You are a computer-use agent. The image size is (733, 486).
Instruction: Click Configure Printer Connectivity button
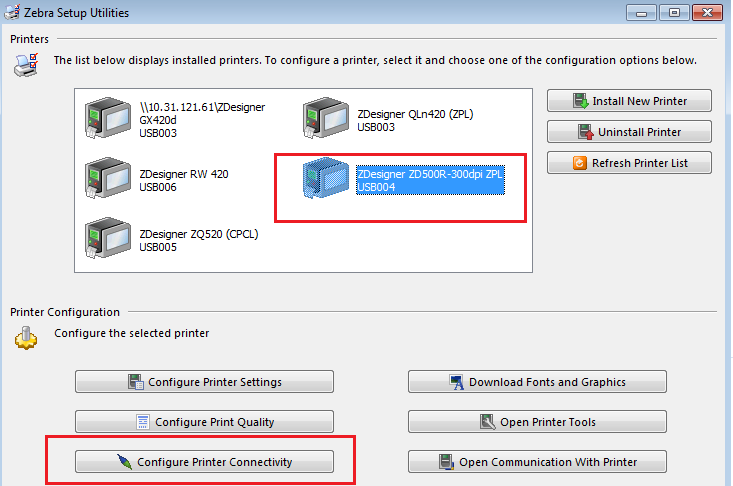[204, 462]
